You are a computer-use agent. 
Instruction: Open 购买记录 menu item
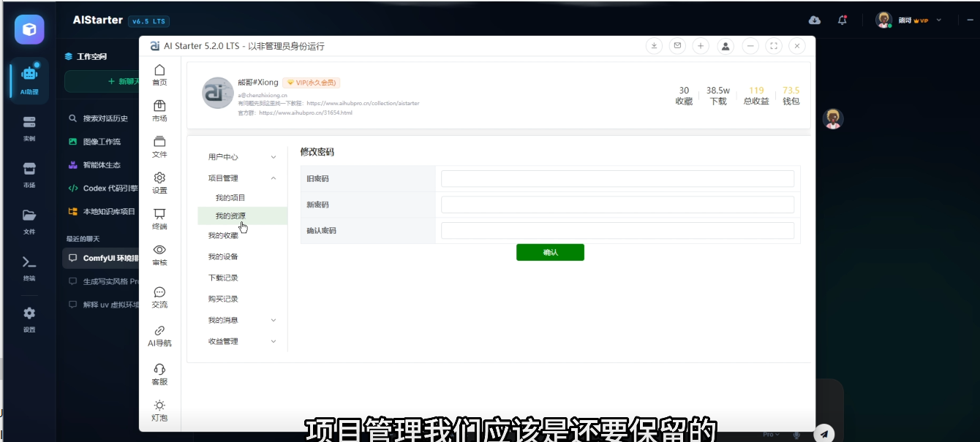click(x=223, y=300)
